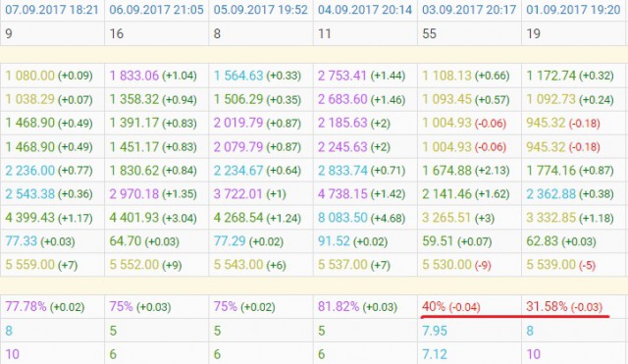Select the cell 5 530.00 (-9)

[x=469, y=265]
